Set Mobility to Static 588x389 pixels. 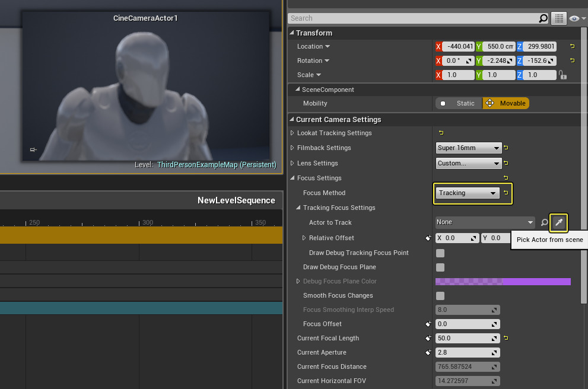pos(459,103)
